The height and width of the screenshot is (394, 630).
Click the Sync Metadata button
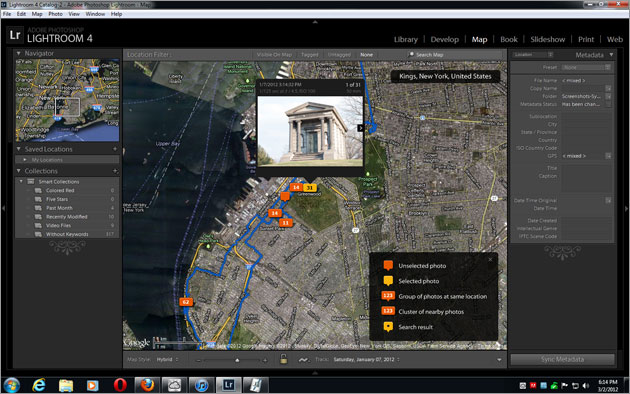562,359
